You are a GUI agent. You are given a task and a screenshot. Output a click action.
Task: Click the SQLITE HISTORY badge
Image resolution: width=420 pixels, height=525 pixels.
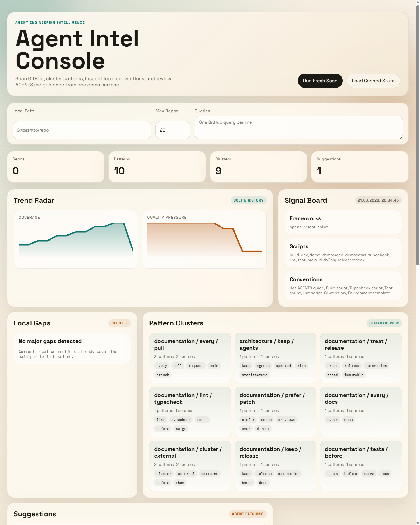(249, 200)
